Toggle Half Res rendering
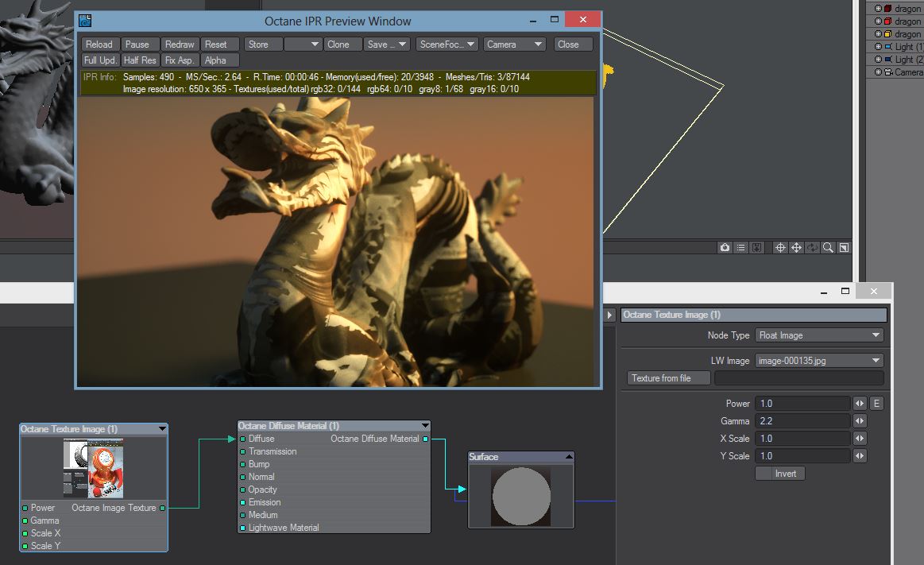Viewport: 924px width, 565px height. [x=140, y=60]
